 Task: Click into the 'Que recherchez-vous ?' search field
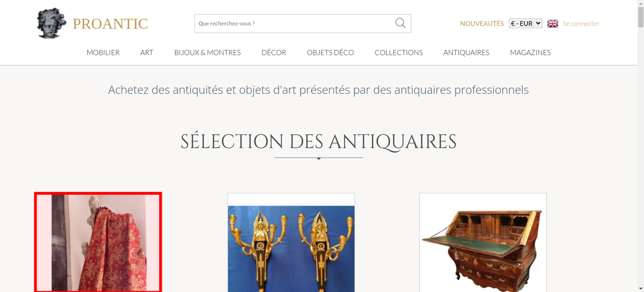click(295, 23)
